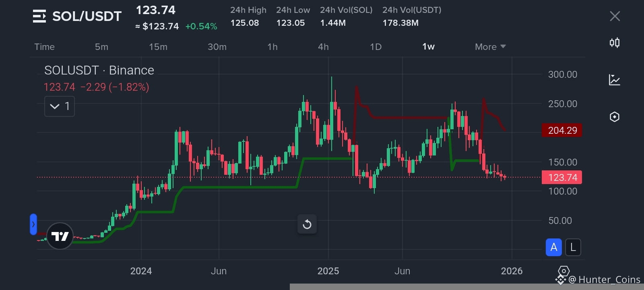Click the legend change −2.29 (−1.82%)
This screenshot has width=644, height=290.
115,87
